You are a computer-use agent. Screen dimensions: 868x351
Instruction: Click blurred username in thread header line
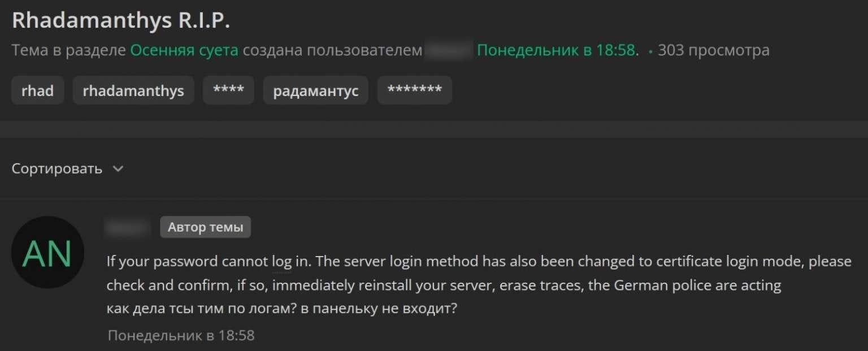[x=449, y=50]
